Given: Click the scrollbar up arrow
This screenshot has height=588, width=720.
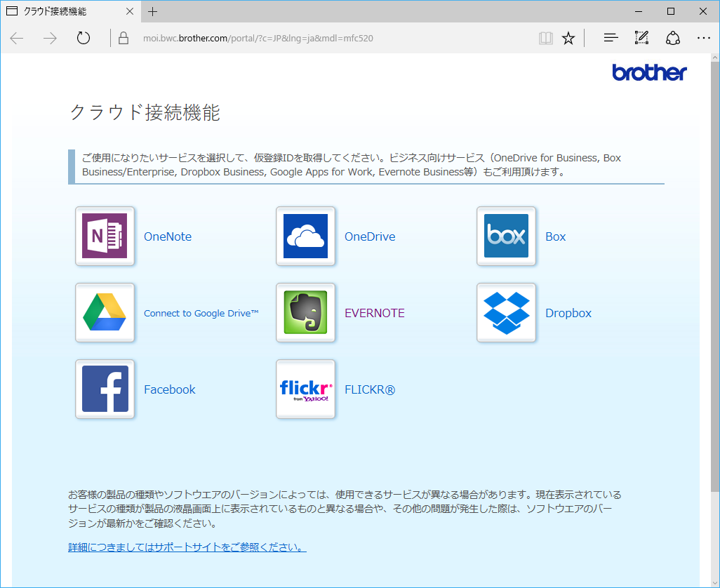Looking at the screenshot, I should point(715,58).
